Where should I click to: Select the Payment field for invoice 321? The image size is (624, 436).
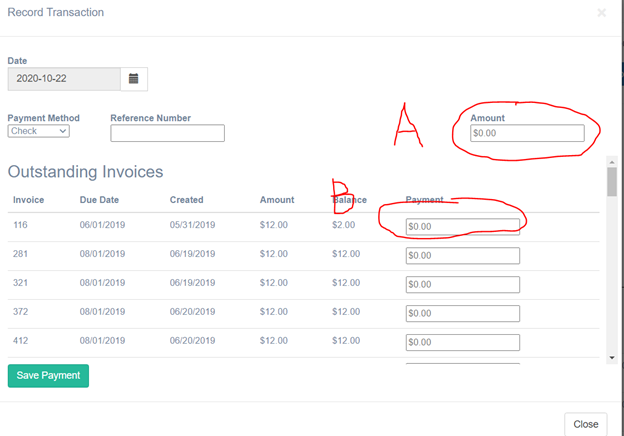(462, 284)
